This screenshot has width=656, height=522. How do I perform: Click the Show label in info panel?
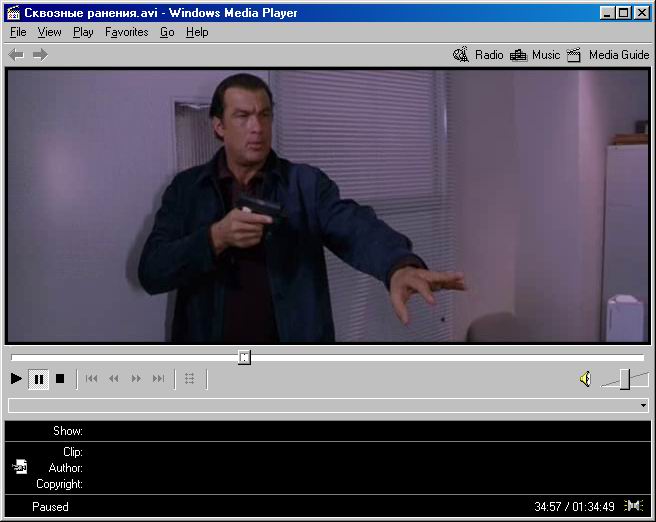click(68, 431)
